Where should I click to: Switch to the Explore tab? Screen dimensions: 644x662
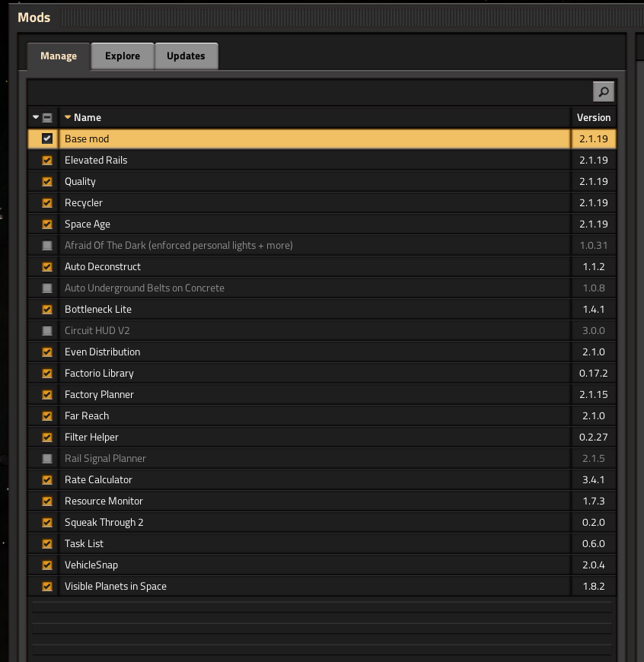[123, 56]
